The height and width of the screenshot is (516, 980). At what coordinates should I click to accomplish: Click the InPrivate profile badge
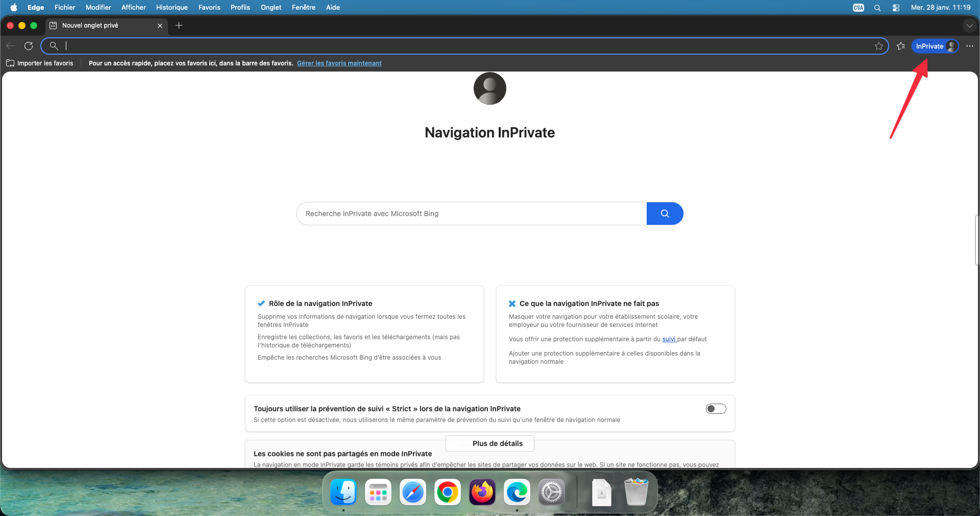[935, 46]
